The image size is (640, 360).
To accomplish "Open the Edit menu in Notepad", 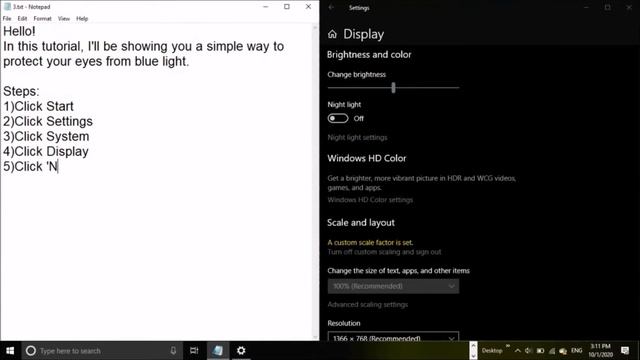I will point(22,18).
